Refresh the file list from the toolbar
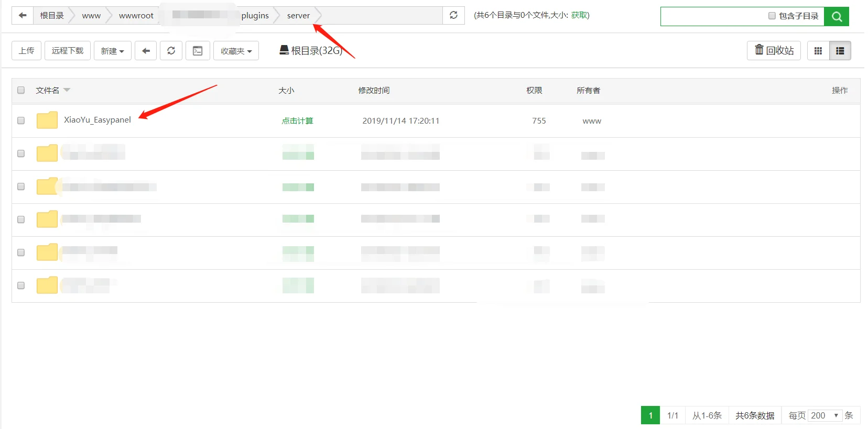The image size is (868, 429). tap(171, 51)
